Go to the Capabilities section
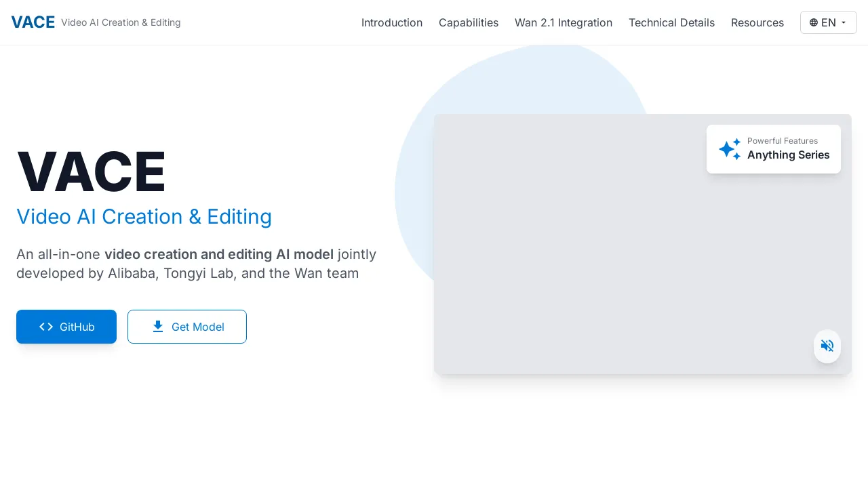This screenshot has width=868, height=488. 469,22
